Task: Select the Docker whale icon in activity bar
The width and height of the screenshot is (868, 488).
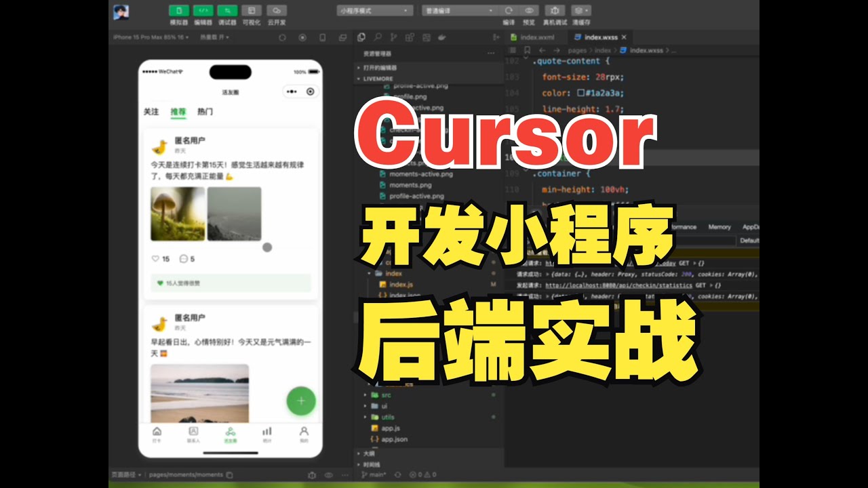Action: click(x=442, y=37)
